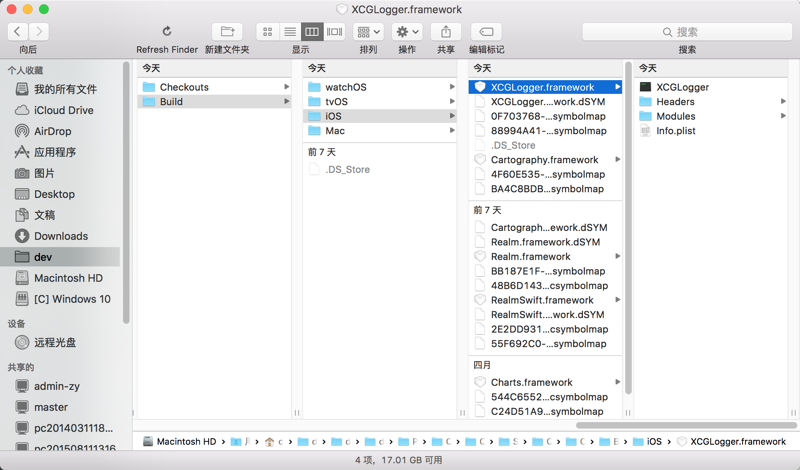The image size is (800, 470).
Task: Select the iOS folder
Action: pos(380,116)
